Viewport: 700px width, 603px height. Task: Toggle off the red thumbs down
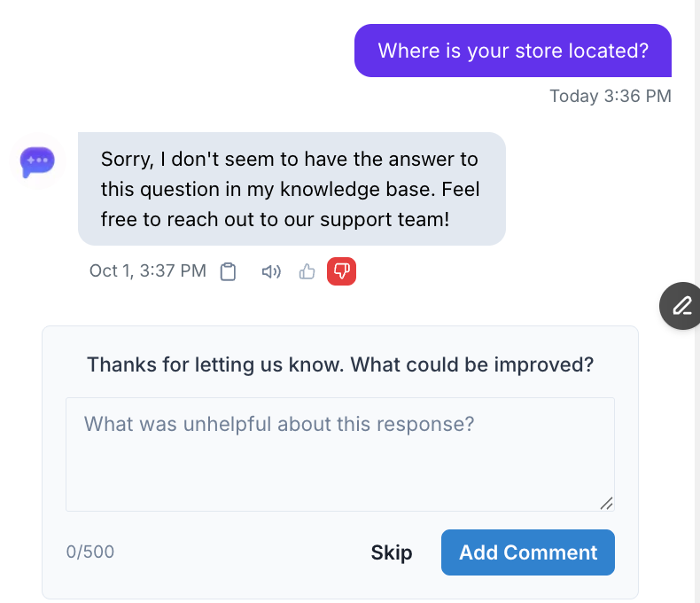click(341, 271)
